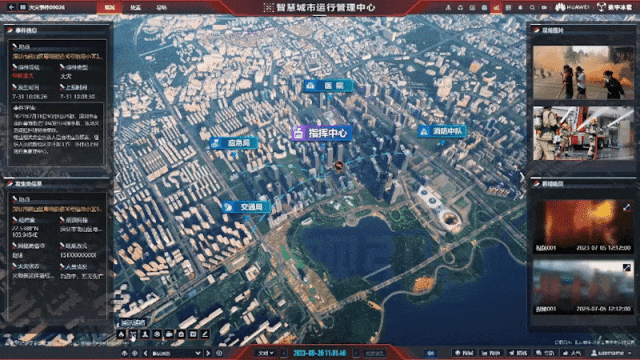Switch to the first highlighted top tab

(x=109, y=7)
